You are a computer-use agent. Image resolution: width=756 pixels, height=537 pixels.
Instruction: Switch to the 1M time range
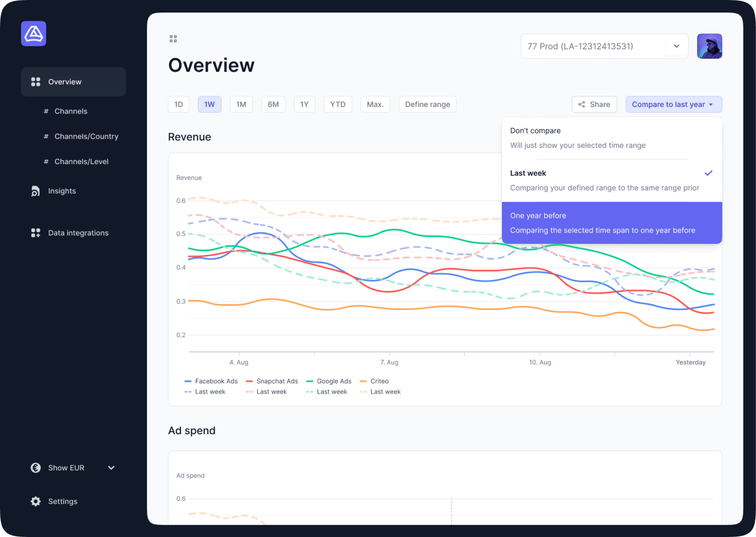[x=241, y=105]
